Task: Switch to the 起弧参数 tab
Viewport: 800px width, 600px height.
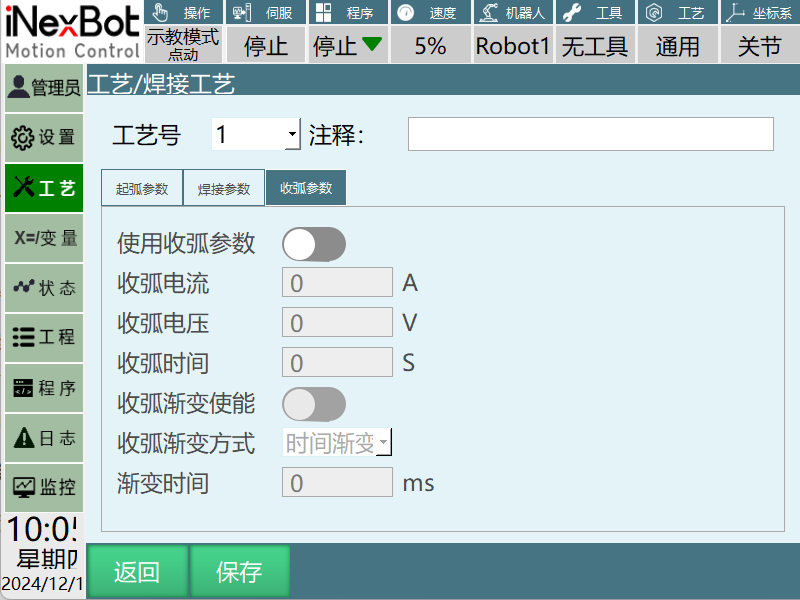Action: tap(141, 188)
